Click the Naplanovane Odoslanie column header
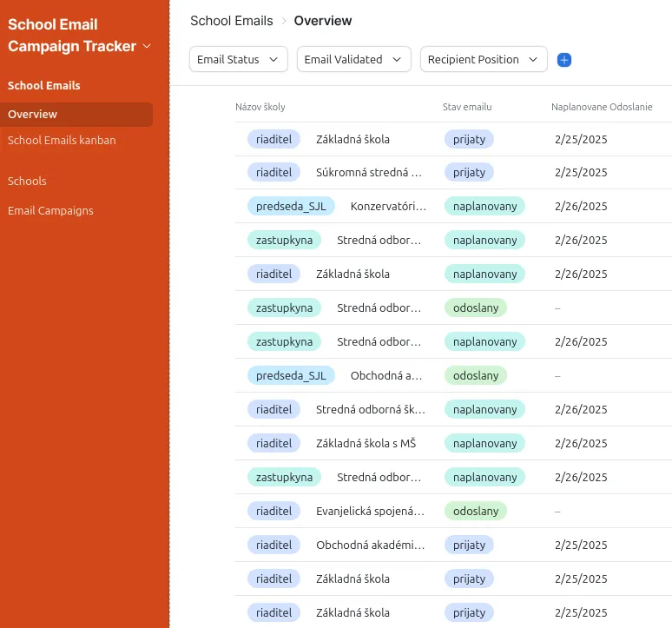Image resolution: width=672 pixels, height=628 pixels. 602,107
